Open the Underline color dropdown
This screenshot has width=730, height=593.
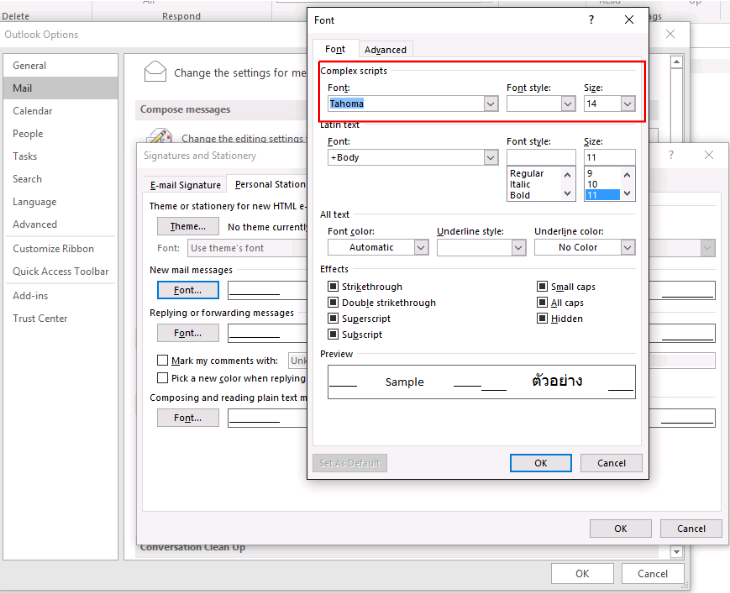[627, 247]
